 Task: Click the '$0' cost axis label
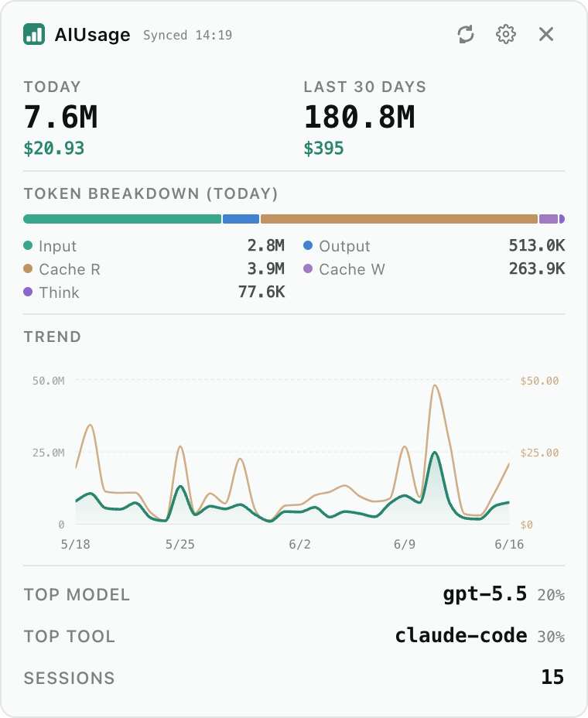tap(527, 525)
